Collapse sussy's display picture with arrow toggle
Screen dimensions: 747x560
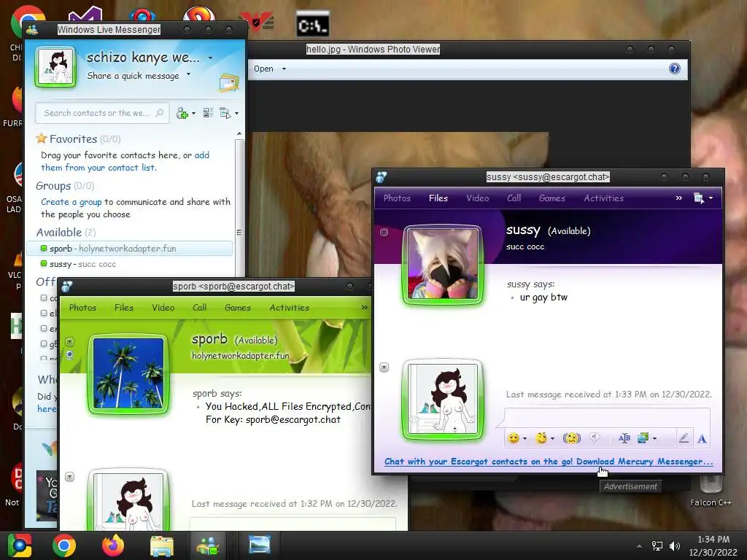pyautogui.click(x=384, y=233)
